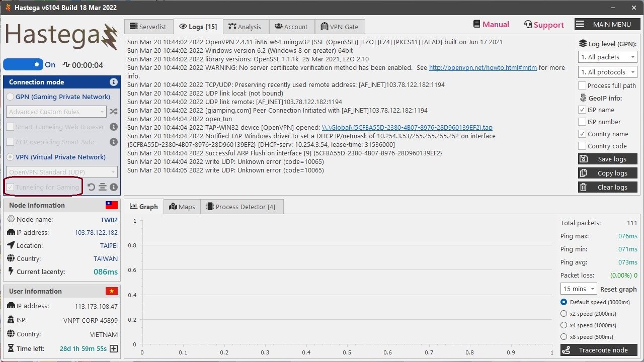The width and height of the screenshot is (644, 362).
Task: Switch to the Serverlist tab
Action: 148,27
